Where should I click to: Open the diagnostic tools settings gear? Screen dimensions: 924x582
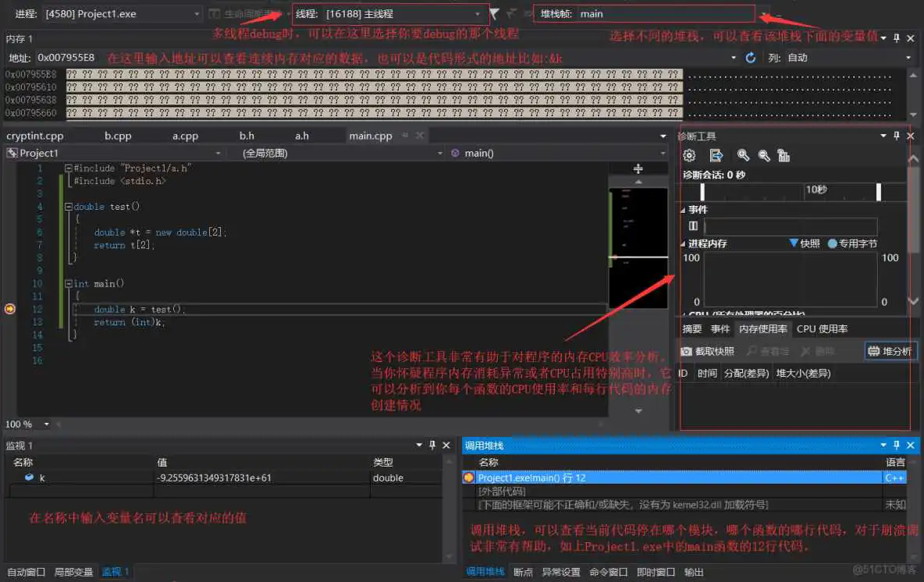click(689, 155)
